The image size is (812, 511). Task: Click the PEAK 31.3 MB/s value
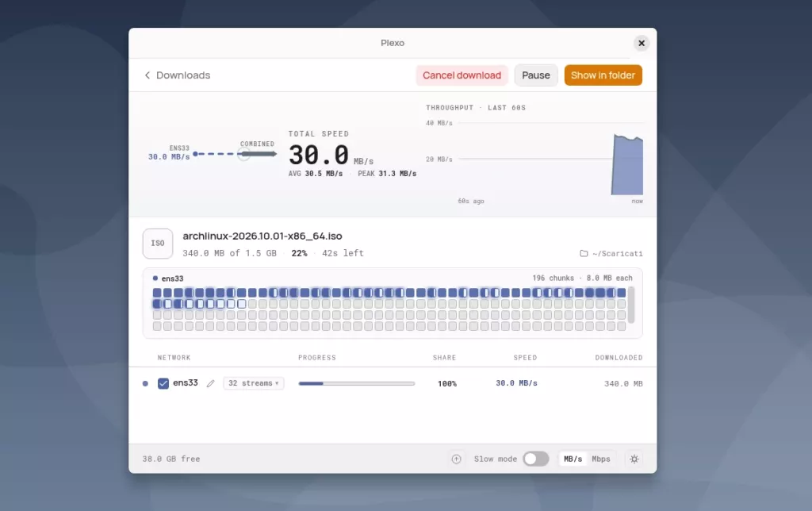pyautogui.click(x=387, y=174)
